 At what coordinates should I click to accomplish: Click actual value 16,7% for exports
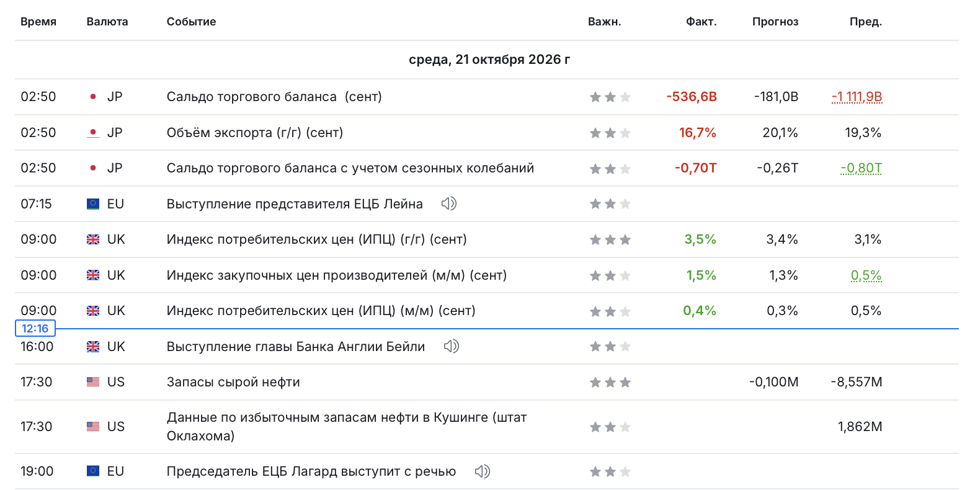698,133
